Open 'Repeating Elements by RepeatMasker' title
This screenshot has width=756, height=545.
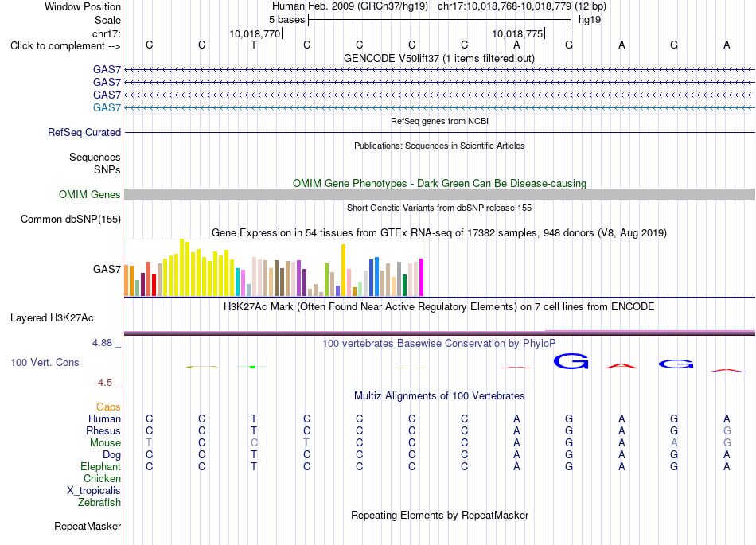pos(440,515)
